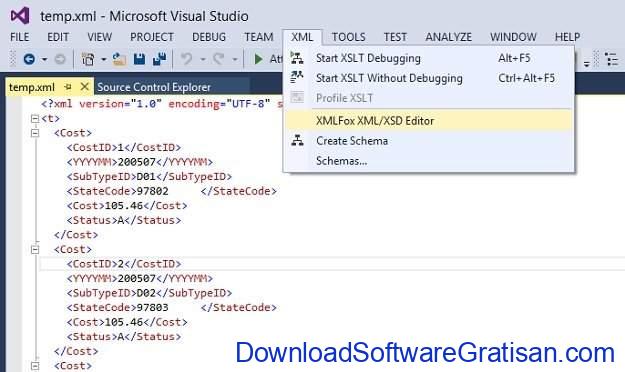Viewport: 625px width, 372px height.
Task: Open the TEAM menu
Action: (x=259, y=37)
